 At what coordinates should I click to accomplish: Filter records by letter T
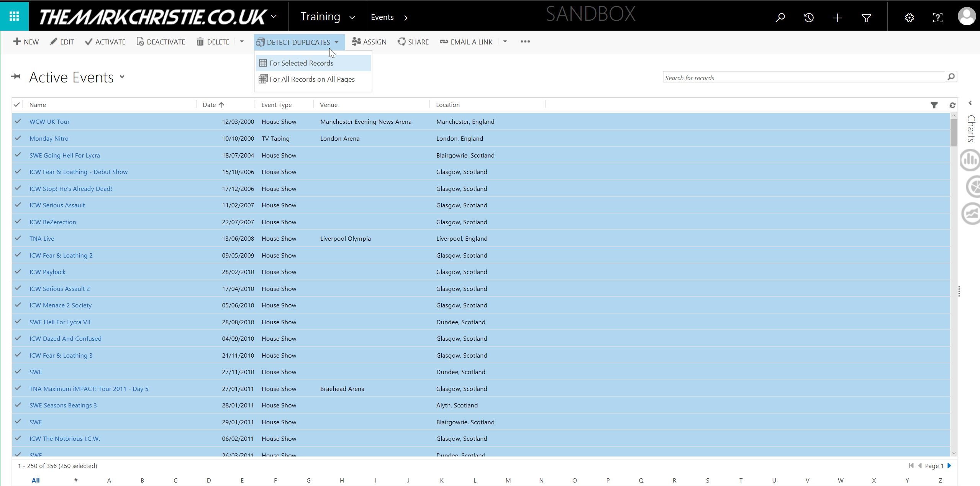(x=741, y=480)
